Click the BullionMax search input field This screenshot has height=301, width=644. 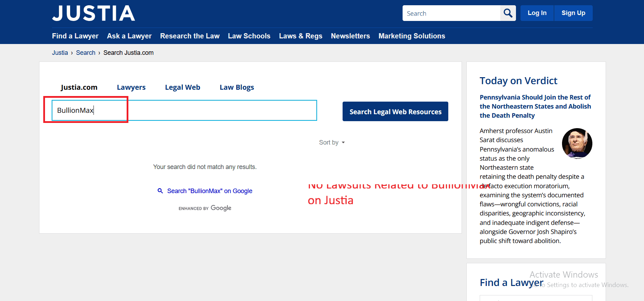[184, 110]
